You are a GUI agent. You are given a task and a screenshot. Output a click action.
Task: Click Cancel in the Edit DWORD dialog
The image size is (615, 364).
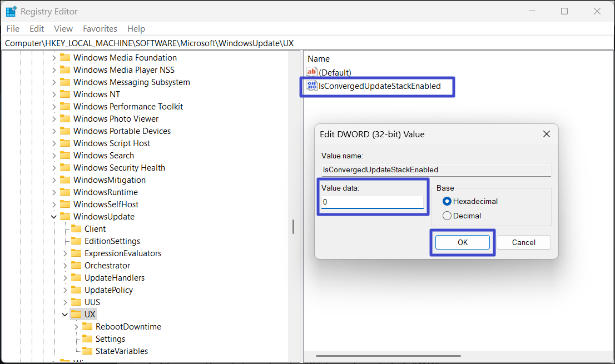coord(523,242)
